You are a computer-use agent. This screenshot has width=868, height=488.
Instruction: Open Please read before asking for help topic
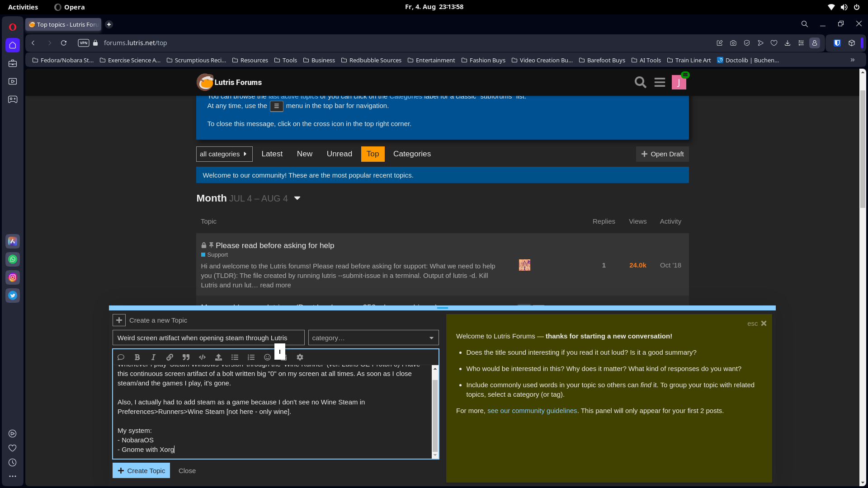point(275,245)
